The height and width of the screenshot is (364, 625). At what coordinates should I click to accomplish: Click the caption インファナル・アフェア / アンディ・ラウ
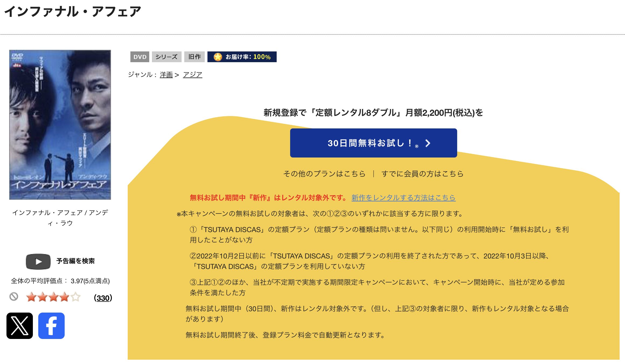pos(60,218)
